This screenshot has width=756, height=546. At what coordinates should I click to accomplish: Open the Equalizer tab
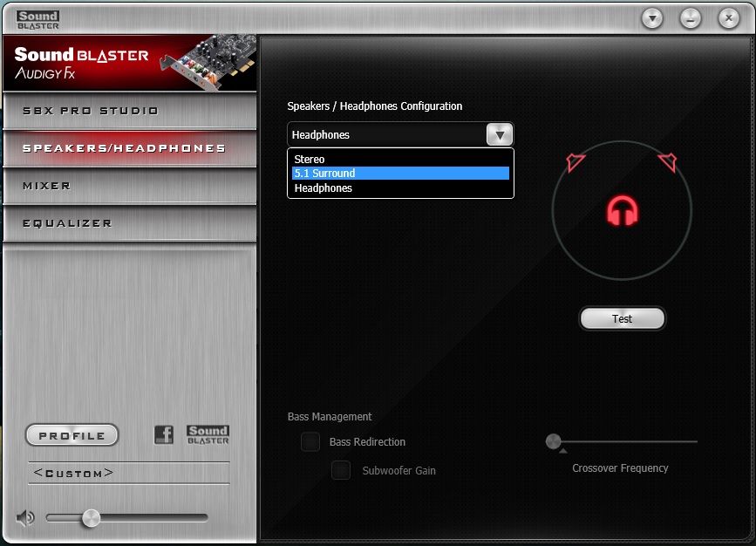130,223
